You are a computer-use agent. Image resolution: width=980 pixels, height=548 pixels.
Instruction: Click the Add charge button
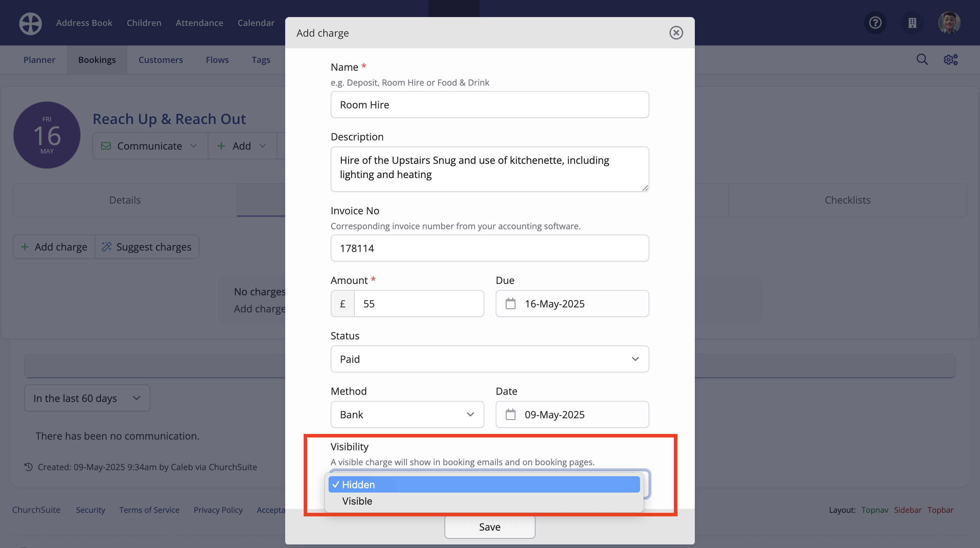click(x=54, y=247)
